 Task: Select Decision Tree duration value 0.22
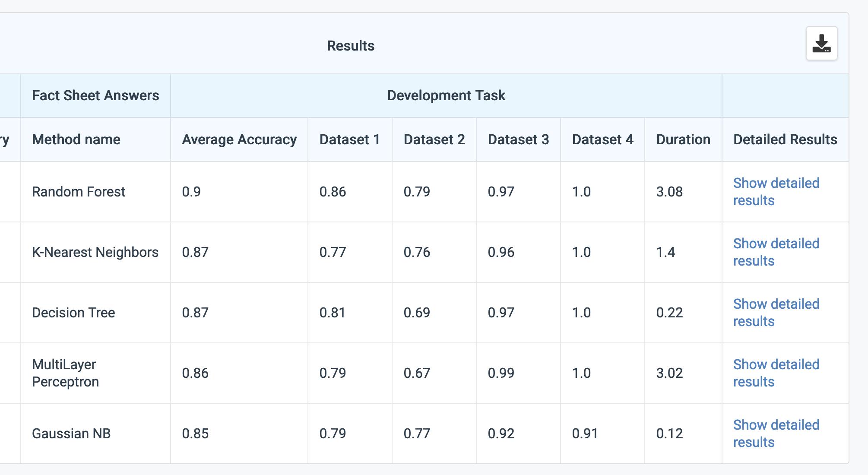(669, 313)
